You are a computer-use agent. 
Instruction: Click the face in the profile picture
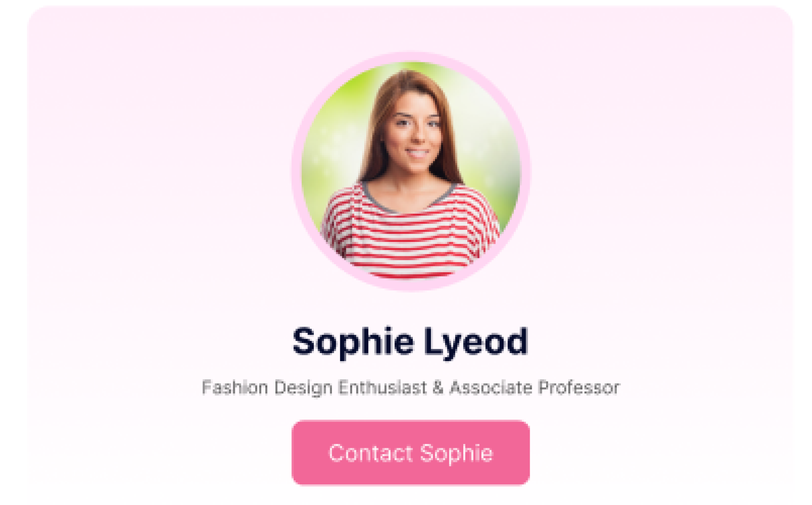click(414, 130)
